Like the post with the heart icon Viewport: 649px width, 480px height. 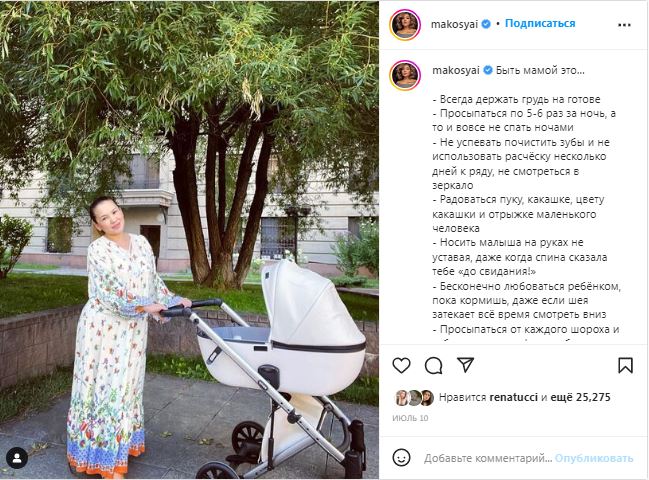pos(401,365)
